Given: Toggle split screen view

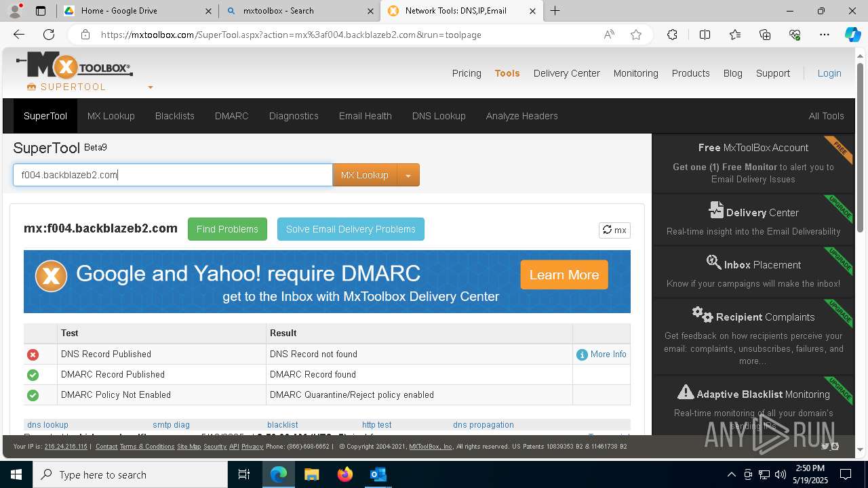Looking at the screenshot, I should [705, 35].
